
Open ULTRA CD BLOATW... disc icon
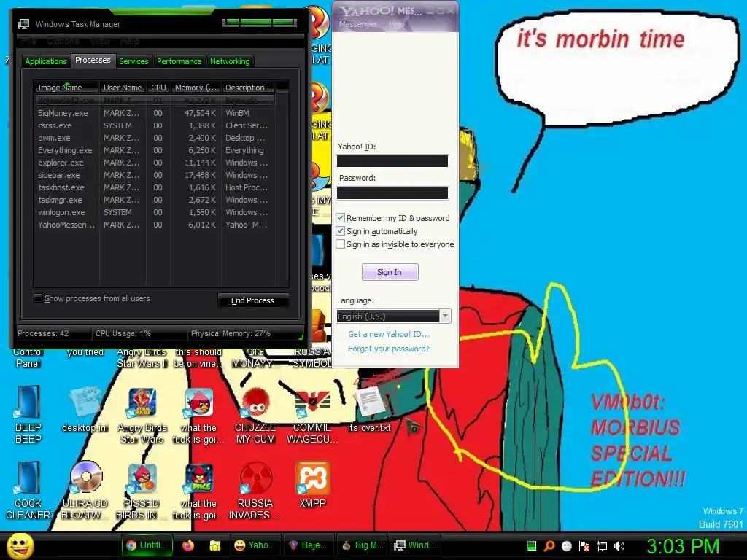[x=85, y=491]
